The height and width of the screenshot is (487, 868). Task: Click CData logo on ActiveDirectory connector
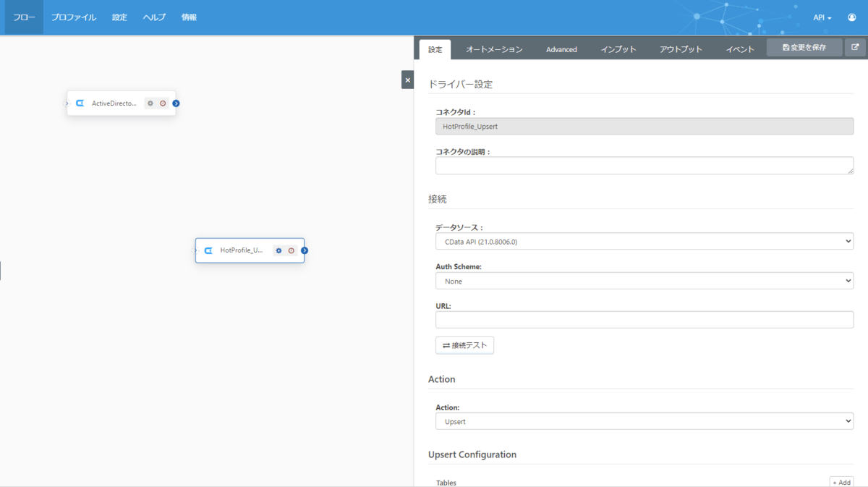80,103
